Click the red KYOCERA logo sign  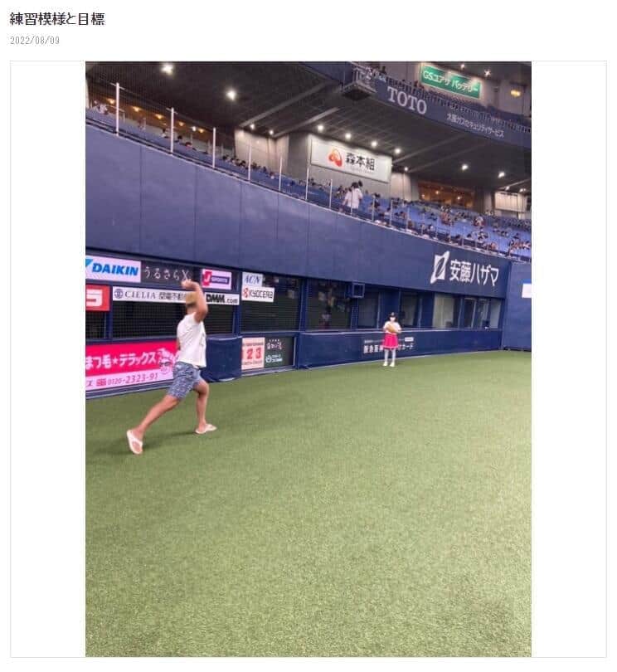pyautogui.click(x=258, y=294)
